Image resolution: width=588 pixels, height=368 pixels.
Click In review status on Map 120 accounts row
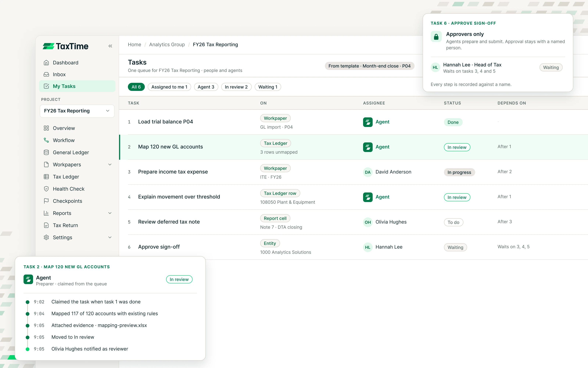tap(457, 148)
